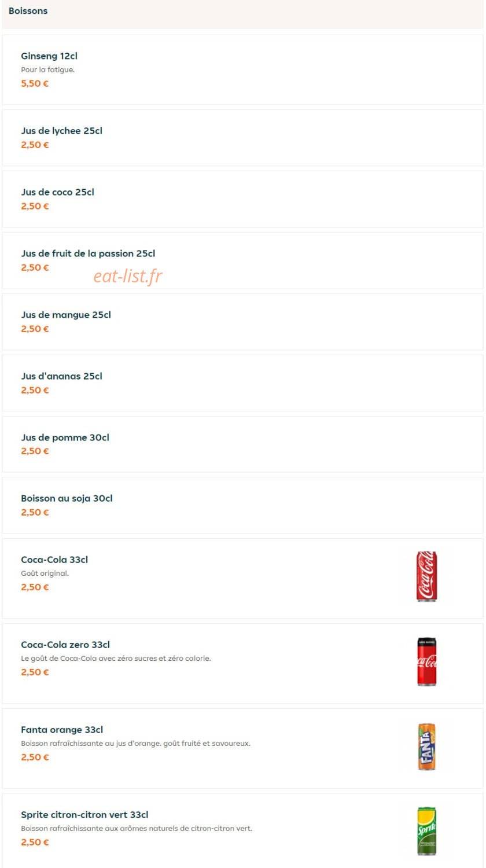Click the Coca-Cola zero can image
486x868 pixels.
pyautogui.click(x=427, y=661)
